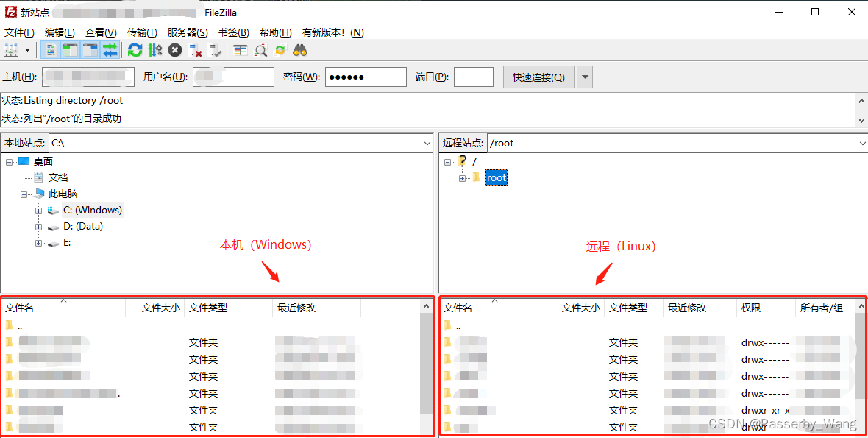Sort remote files by 权限 column
This screenshot has height=438, width=868.
pos(766,308)
